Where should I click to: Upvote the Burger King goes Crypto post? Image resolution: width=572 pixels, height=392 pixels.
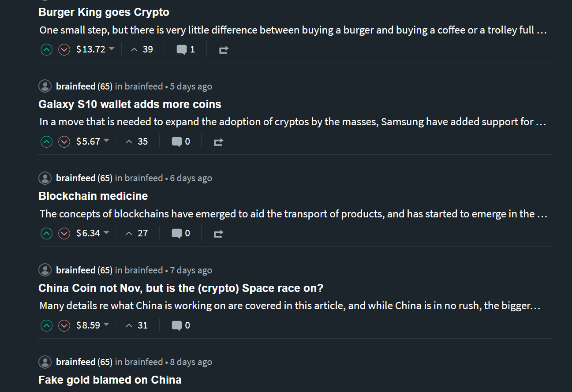coord(46,50)
